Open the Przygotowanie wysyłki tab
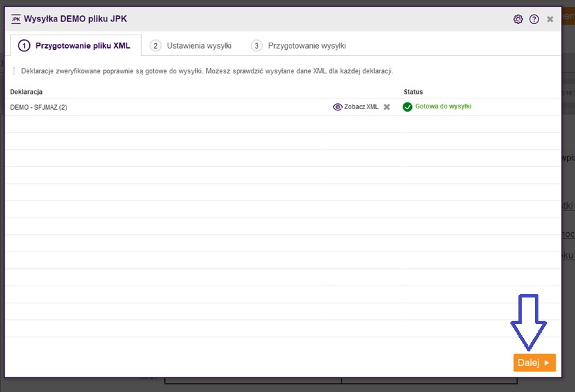575x392 pixels. point(307,46)
